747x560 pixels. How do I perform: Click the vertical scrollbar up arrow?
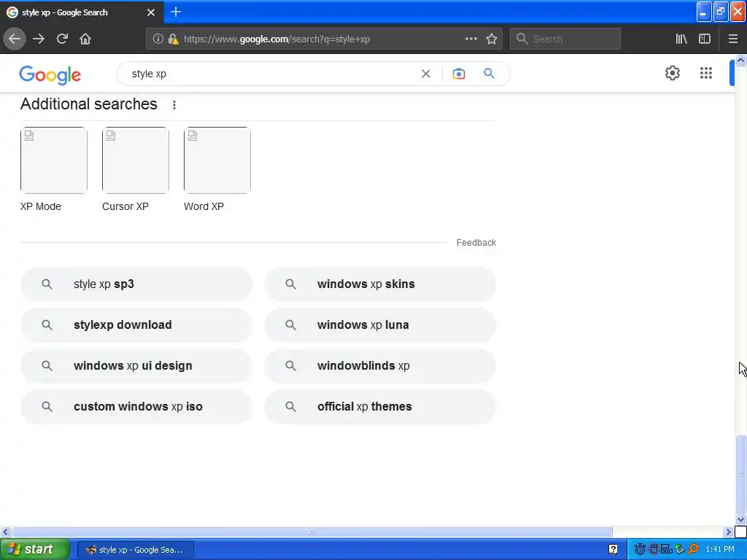pos(740,60)
